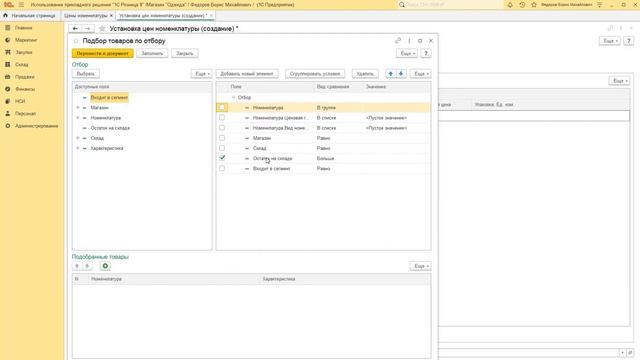The image size is (640, 360).
Task: Open Склад section in sidebar
Action: pyautogui.click(x=21, y=64)
